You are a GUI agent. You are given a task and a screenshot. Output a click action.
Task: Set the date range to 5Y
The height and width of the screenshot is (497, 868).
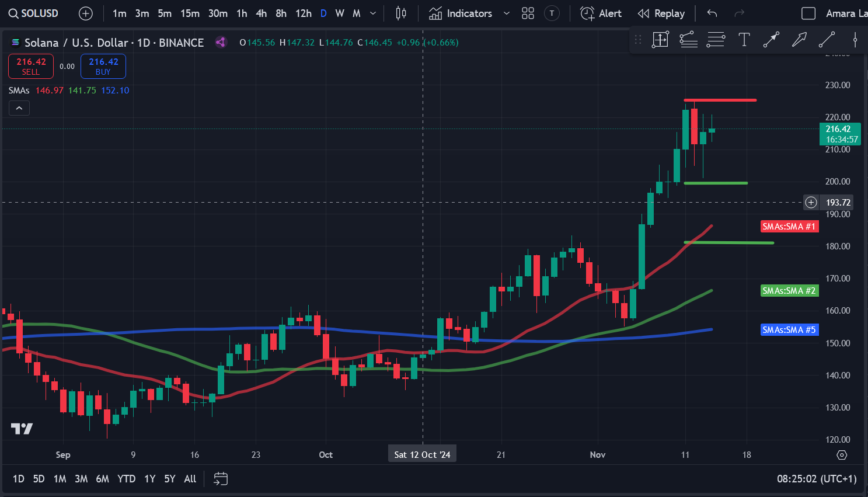coord(170,479)
